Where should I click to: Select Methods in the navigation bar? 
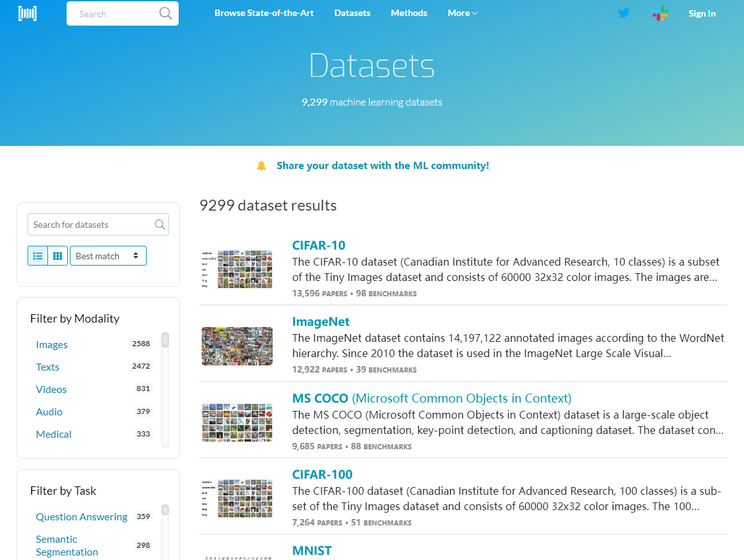(408, 13)
